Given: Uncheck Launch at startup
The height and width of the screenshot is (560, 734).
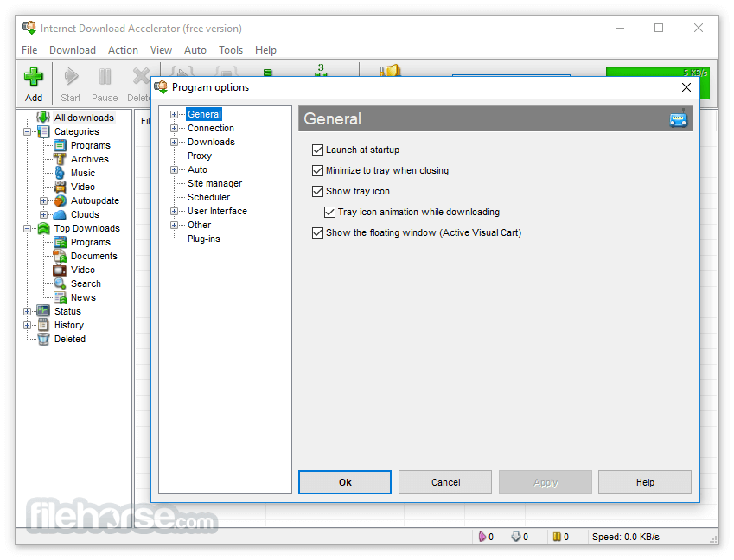Looking at the screenshot, I should pyautogui.click(x=317, y=150).
